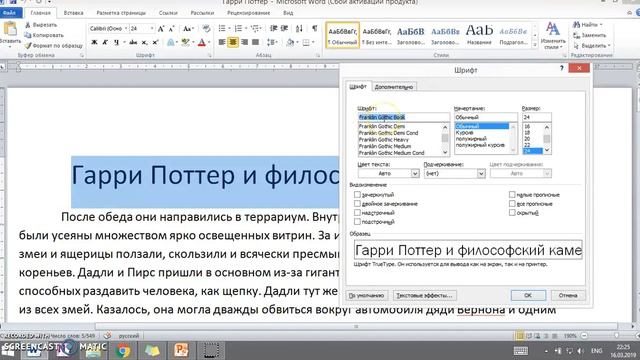Open the change case (Aa) menu
Image resolution: width=640 pixels, height=360 pixels.
[x=187, y=29]
